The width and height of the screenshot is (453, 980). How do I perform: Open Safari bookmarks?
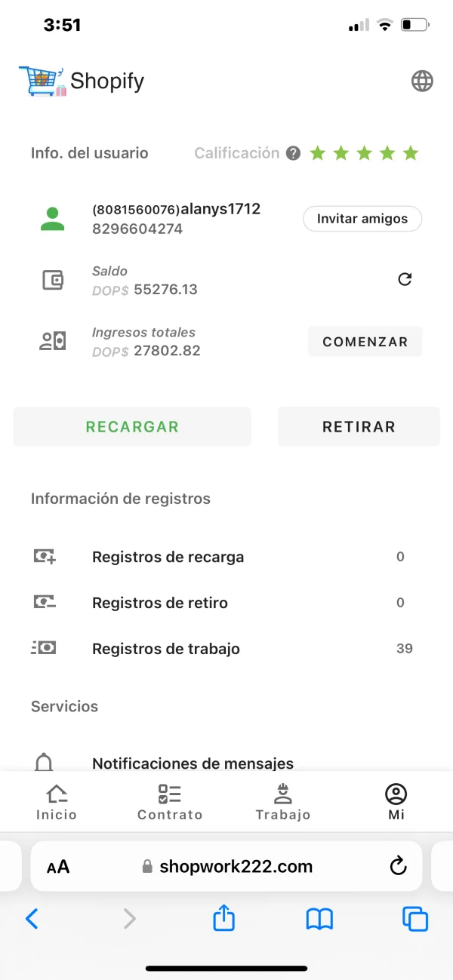click(319, 918)
